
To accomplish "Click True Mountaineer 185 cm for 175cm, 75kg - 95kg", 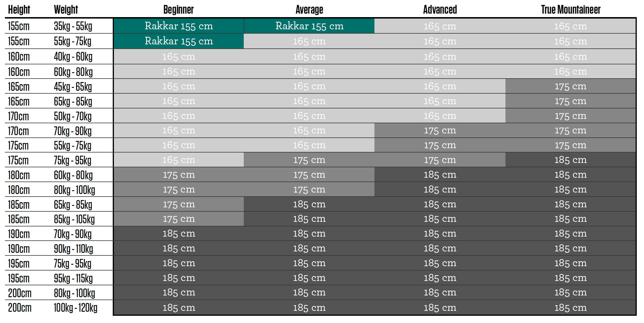I will coord(571,160).
